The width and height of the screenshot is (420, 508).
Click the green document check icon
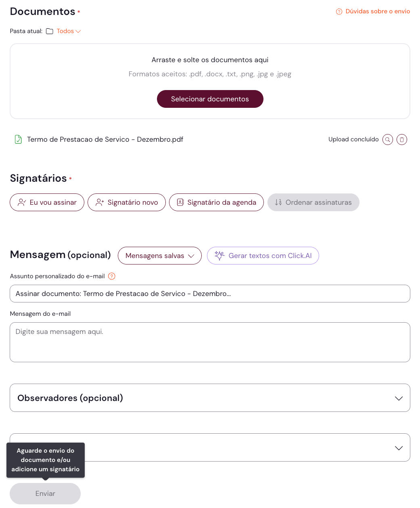click(18, 139)
